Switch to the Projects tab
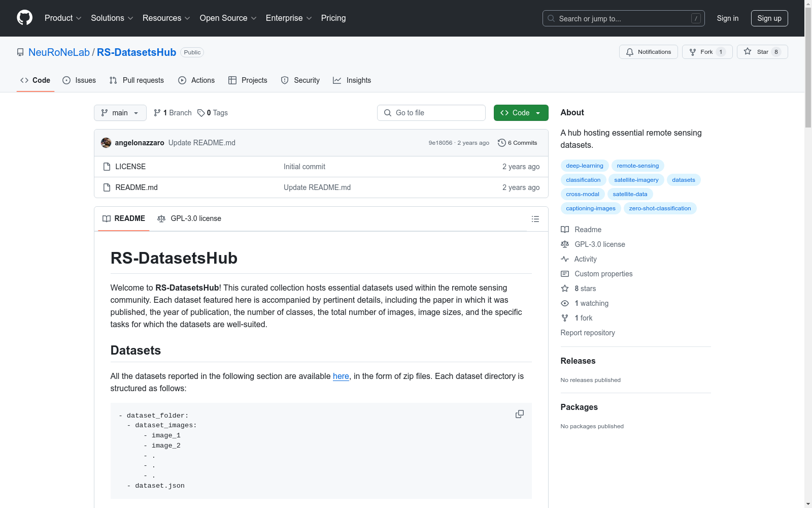The image size is (812, 508). pos(248,80)
